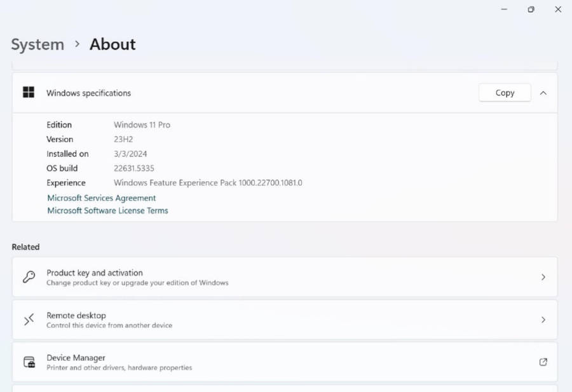Viewport: 572px width, 392px height.
Task: Click the Windows specifications header label
Action: (88, 93)
